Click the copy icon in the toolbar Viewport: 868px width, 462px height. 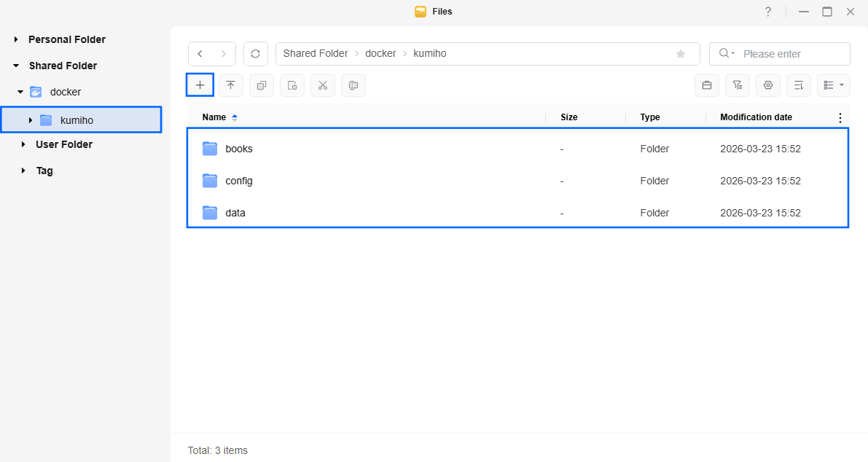[x=261, y=85]
